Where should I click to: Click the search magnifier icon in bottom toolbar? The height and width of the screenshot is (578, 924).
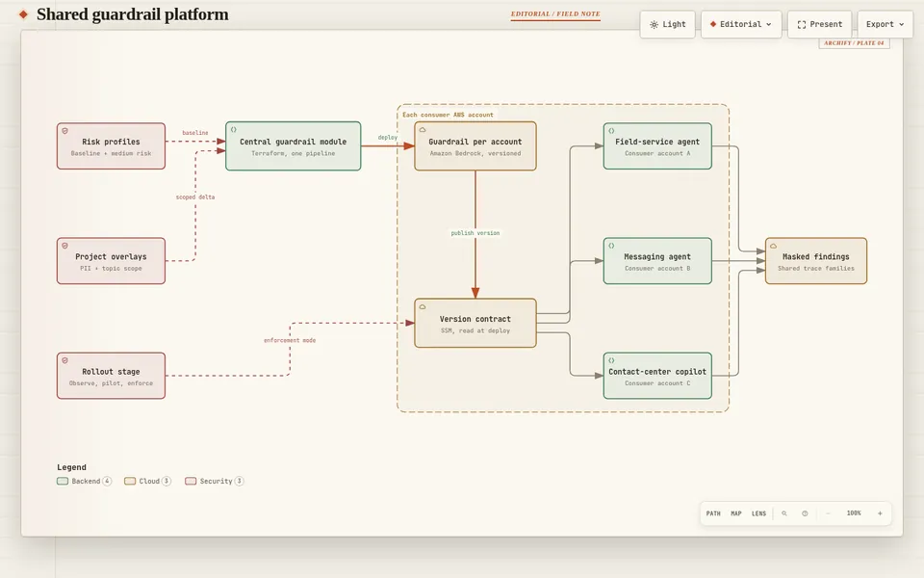784,513
